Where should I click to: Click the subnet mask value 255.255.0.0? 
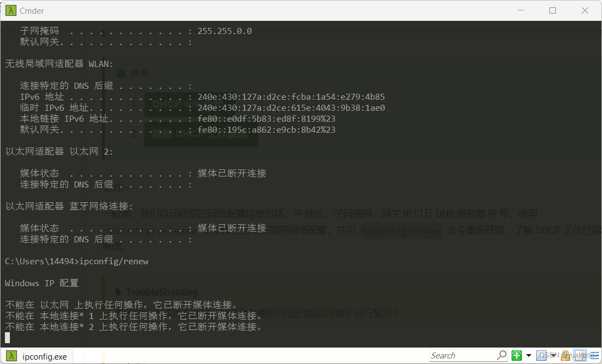225,31
